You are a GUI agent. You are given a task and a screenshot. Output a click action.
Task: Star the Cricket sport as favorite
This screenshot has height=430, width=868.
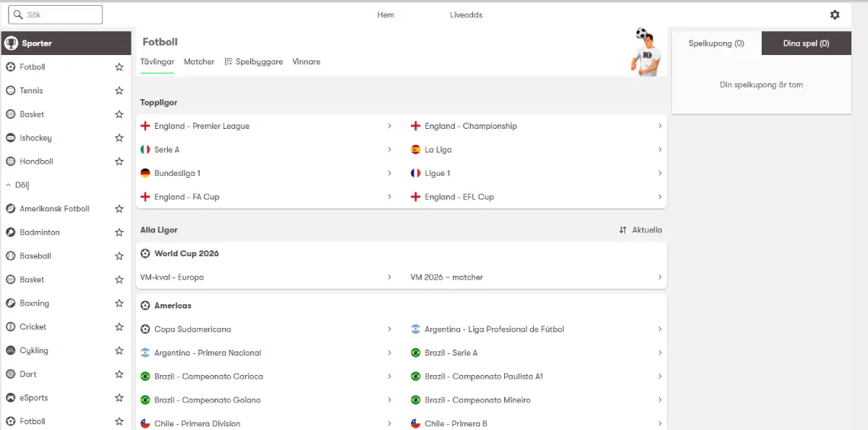(119, 327)
